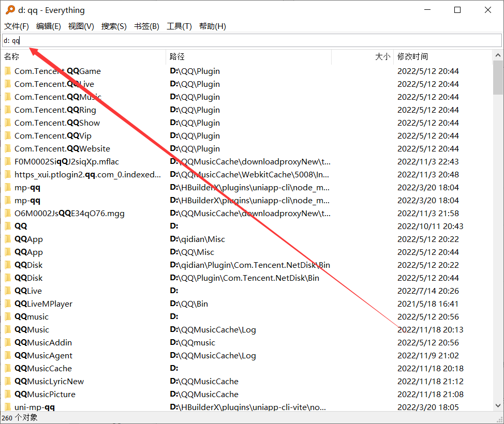Screen dimensions: 504x424
Task: Click the vertical scrollbar thumb
Action: click(x=498, y=78)
